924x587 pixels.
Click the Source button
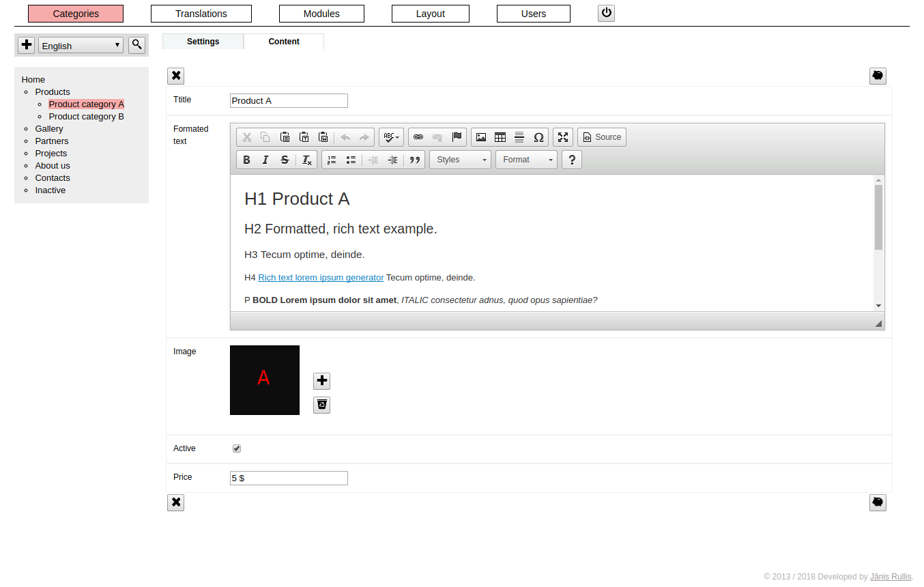602,137
